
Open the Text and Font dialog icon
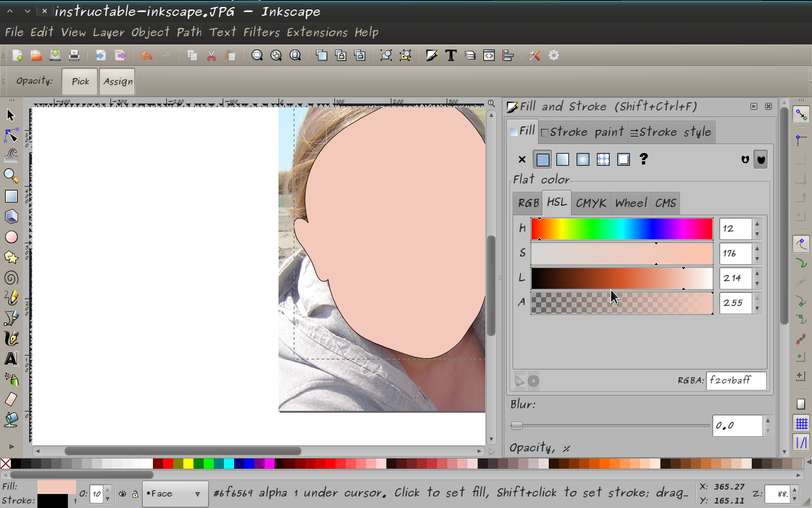pos(451,55)
